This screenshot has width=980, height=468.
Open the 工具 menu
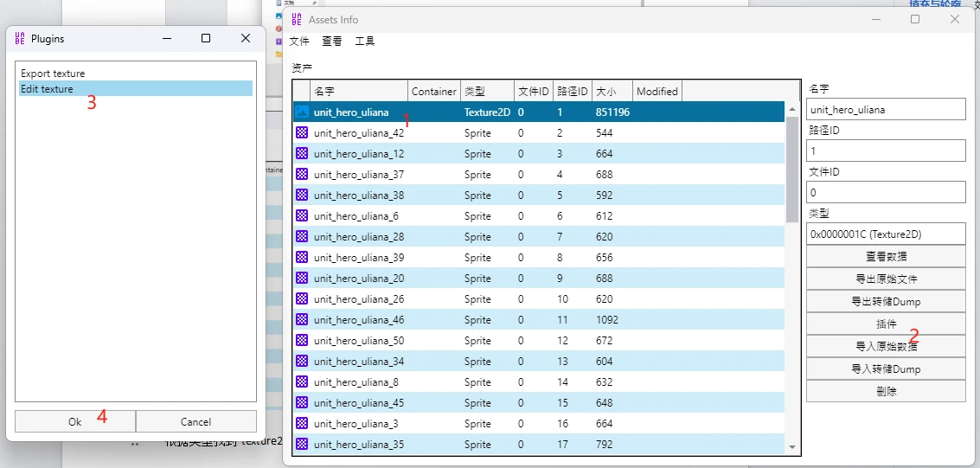point(365,42)
